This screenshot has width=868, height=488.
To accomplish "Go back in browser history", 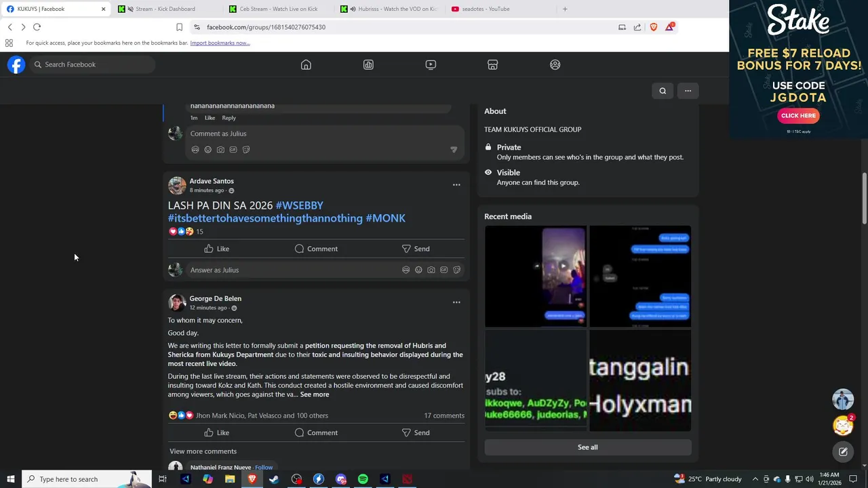I will click(9, 27).
